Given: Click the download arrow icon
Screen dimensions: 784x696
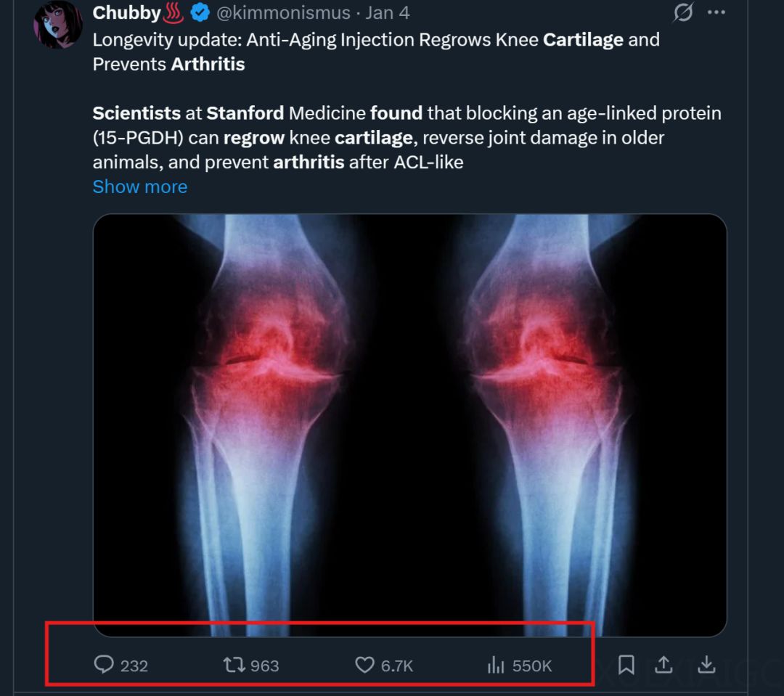Looking at the screenshot, I should [706, 665].
